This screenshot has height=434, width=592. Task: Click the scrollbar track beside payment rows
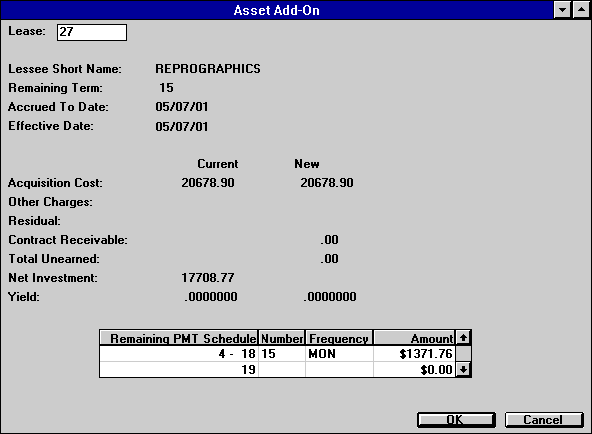tap(463, 354)
